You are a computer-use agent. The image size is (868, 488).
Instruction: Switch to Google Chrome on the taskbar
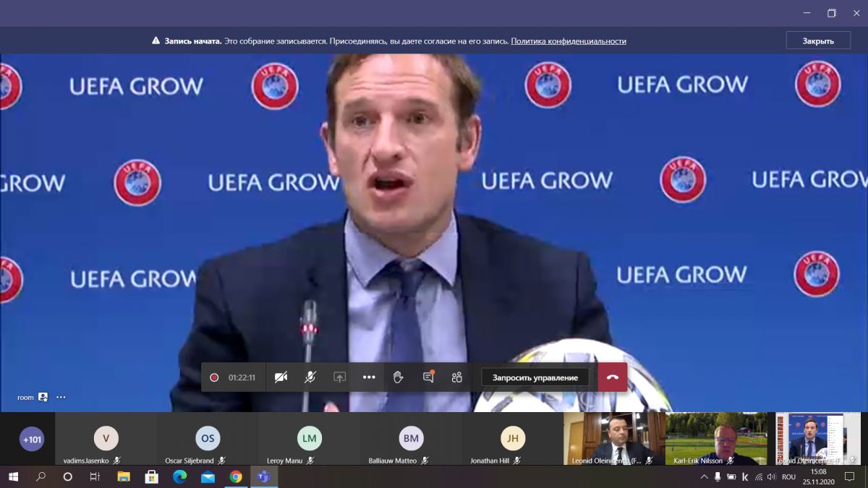(236, 476)
